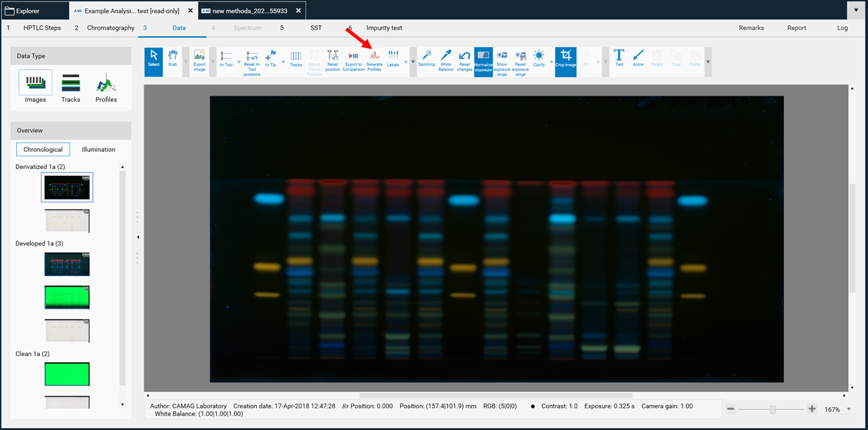Select the Profiles data type
The height and width of the screenshot is (430, 868).
click(x=106, y=88)
